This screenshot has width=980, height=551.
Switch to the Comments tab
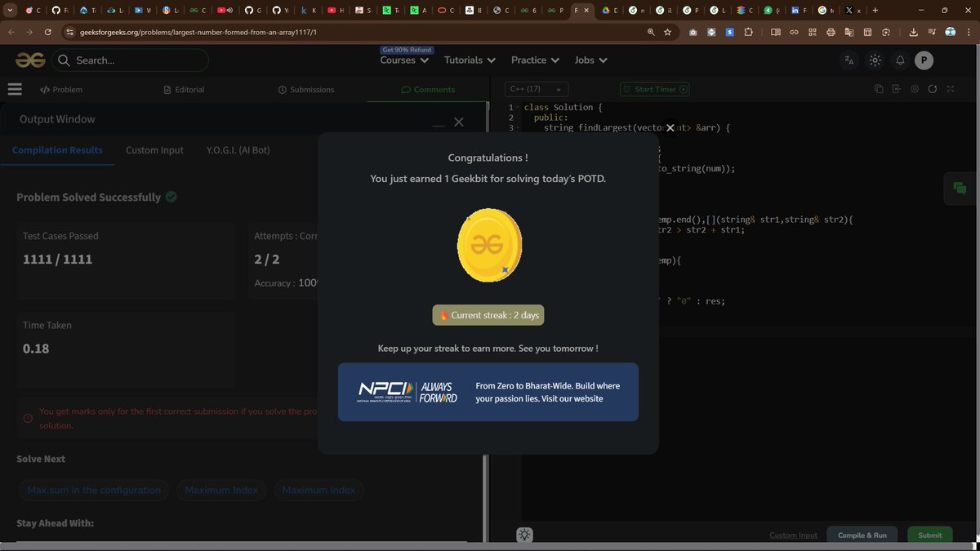[x=428, y=89]
